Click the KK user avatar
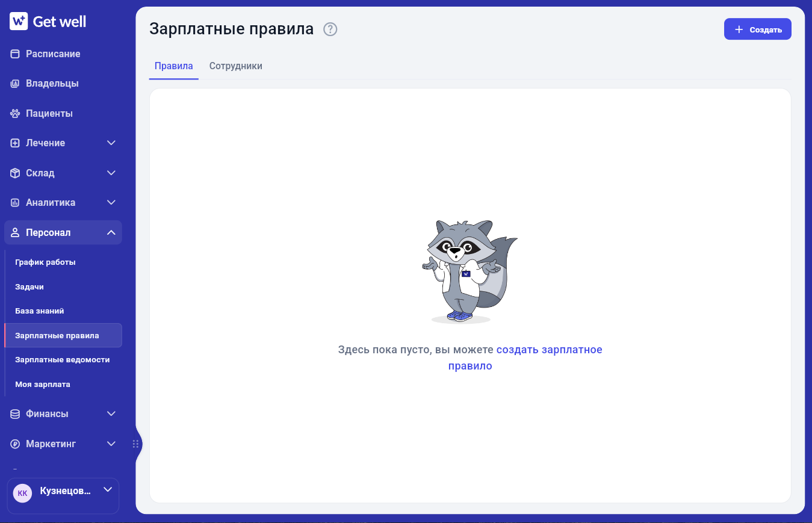 pyautogui.click(x=22, y=493)
